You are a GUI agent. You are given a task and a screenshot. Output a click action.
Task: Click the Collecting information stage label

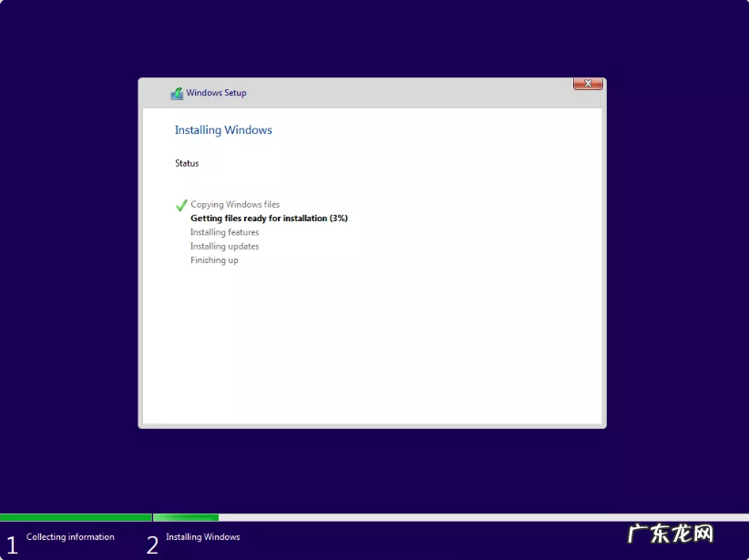(70, 537)
